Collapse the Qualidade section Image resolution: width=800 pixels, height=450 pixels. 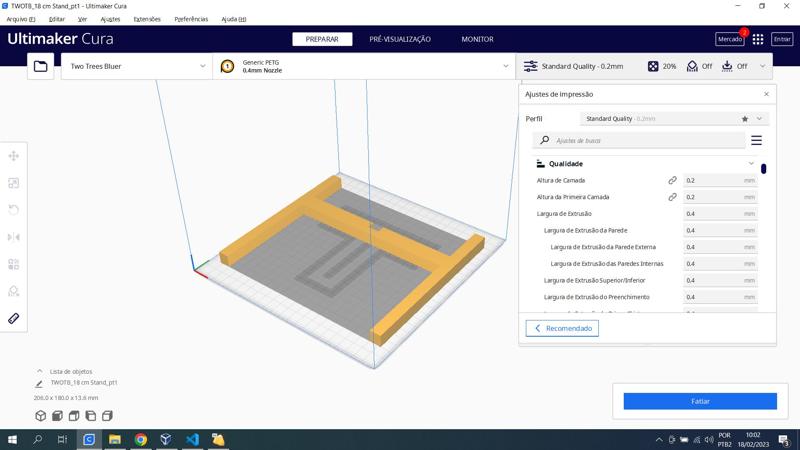tap(751, 164)
